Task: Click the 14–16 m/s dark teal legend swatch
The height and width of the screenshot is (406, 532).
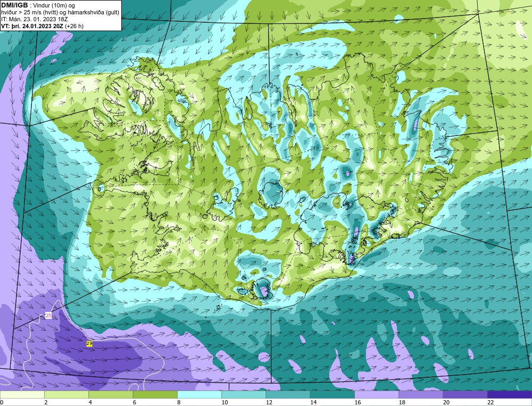Action: [x=332, y=395]
